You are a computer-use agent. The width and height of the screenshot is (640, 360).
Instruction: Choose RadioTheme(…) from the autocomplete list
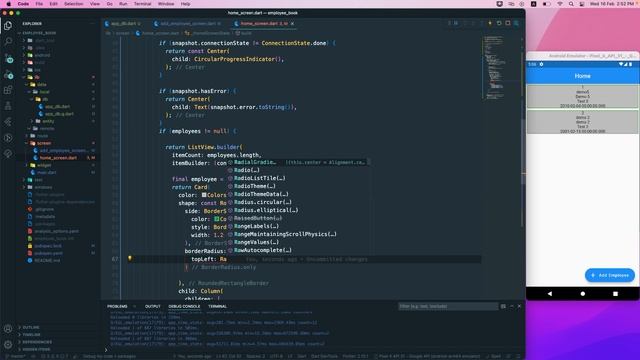coord(299,186)
